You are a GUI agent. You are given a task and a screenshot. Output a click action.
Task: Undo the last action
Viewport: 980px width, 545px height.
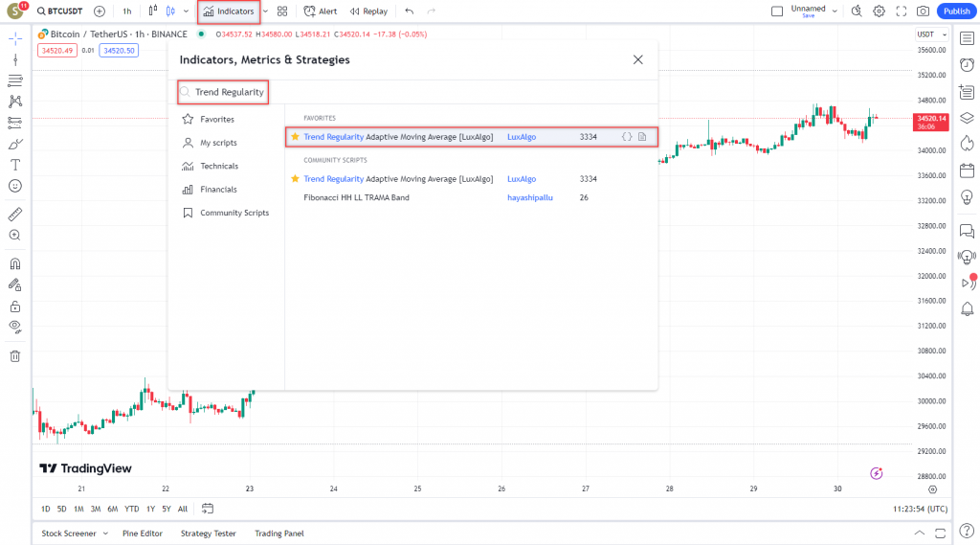click(x=410, y=11)
